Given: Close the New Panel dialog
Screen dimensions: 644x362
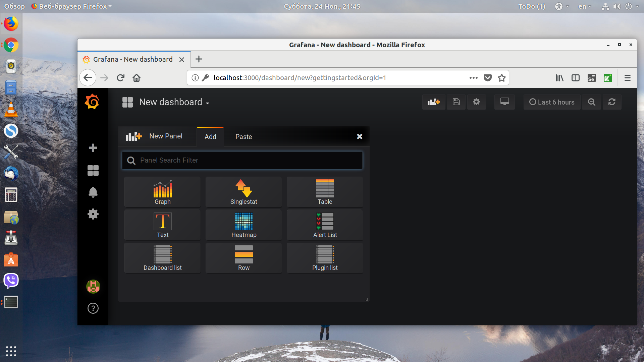Looking at the screenshot, I should [360, 136].
